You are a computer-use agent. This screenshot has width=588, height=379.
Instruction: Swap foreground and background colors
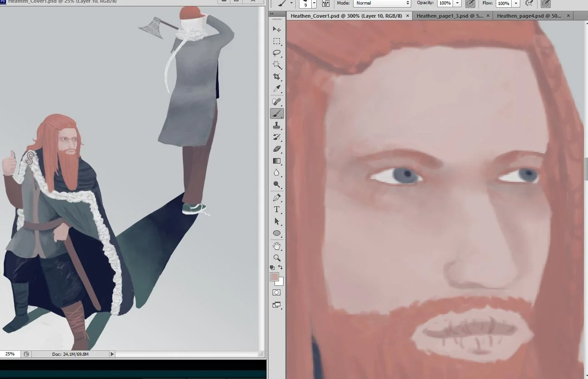[x=280, y=267]
